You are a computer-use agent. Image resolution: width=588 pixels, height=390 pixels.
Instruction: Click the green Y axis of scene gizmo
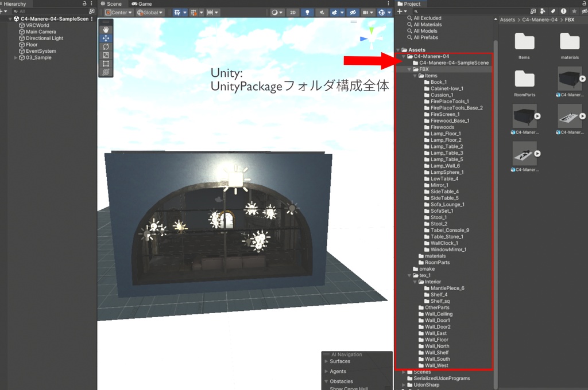point(372,30)
